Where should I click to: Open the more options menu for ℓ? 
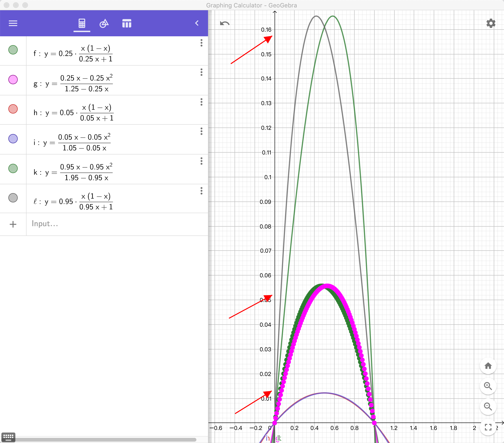pos(202,191)
